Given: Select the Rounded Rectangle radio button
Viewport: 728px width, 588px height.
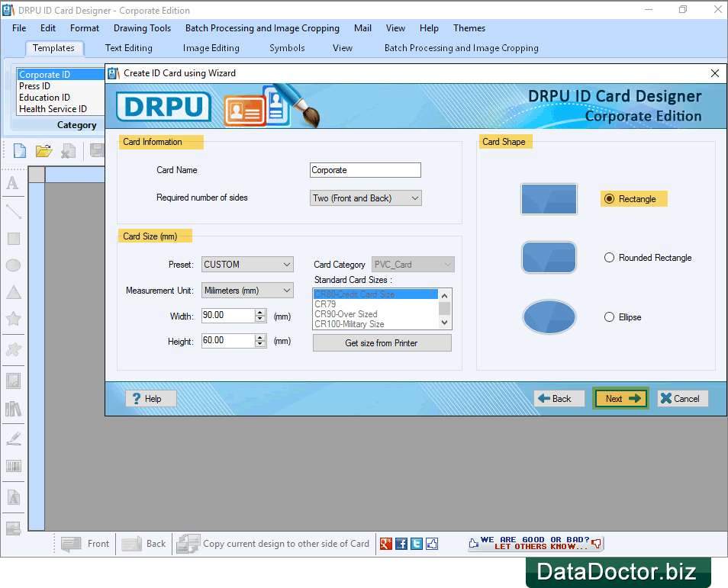Looking at the screenshot, I should 609,258.
